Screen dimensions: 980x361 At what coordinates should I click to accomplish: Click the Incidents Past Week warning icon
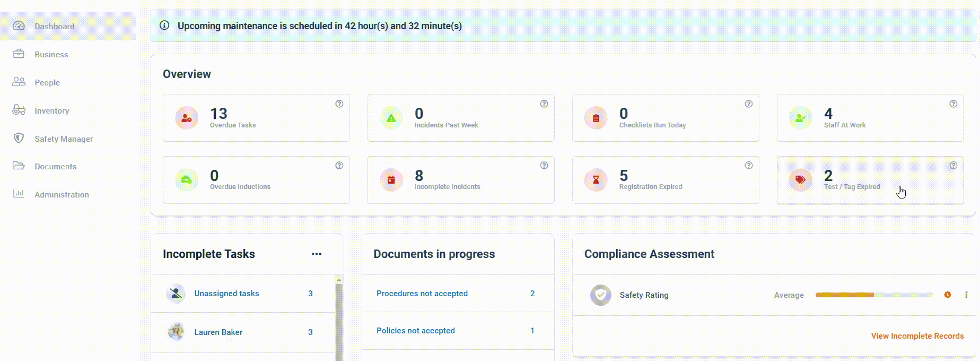click(391, 118)
